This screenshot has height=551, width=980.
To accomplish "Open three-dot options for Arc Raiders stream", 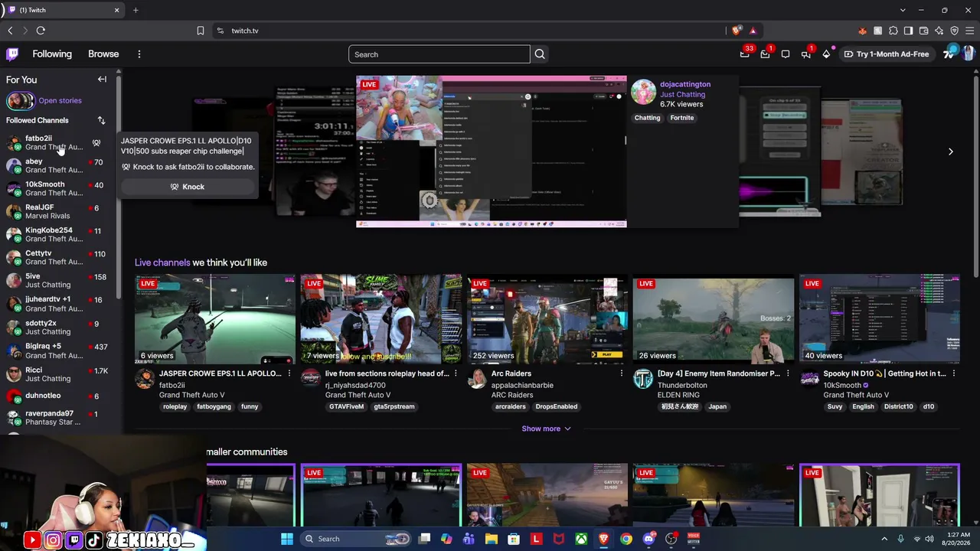I will pyautogui.click(x=622, y=373).
